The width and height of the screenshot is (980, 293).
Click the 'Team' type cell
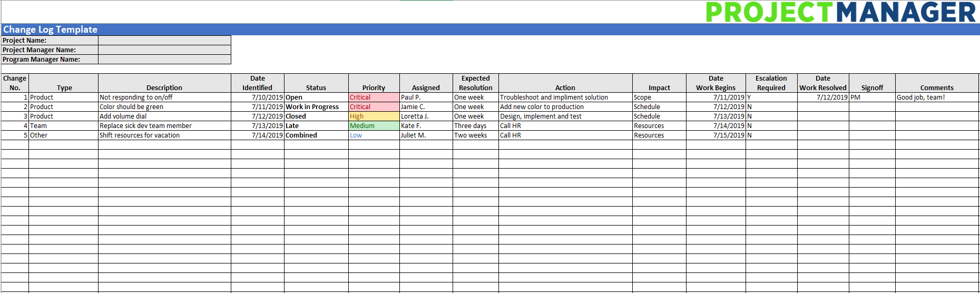click(63, 126)
